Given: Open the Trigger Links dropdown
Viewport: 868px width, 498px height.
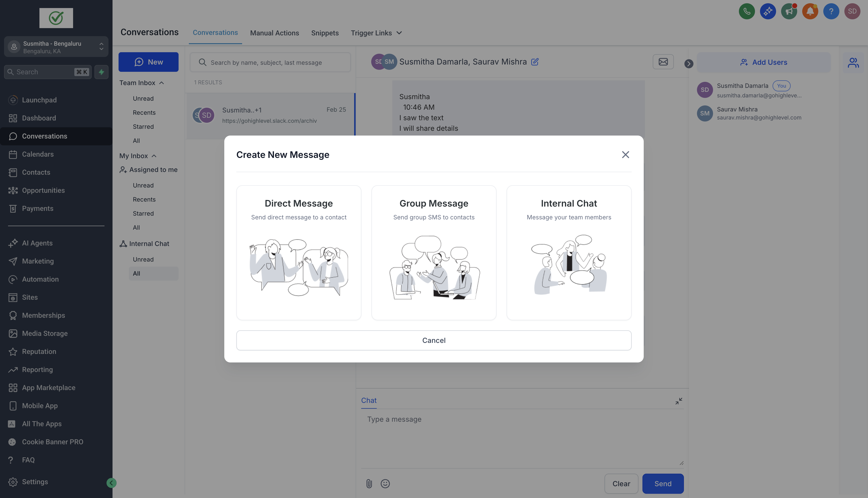Looking at the screenshot, I should coord(376,33).
